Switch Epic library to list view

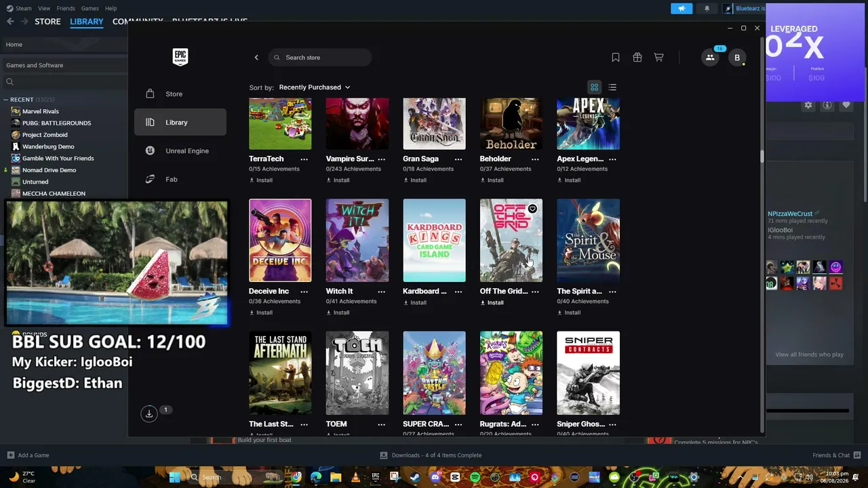[x=612, y=87]
